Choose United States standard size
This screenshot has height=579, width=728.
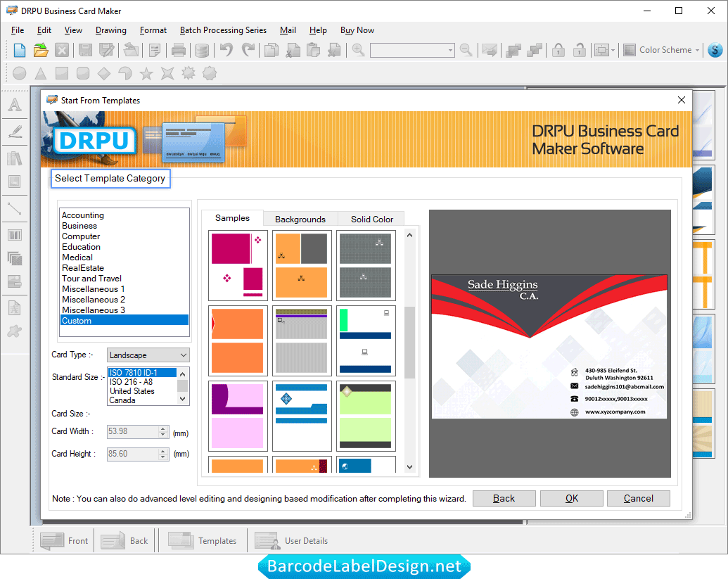pos(132,391)
